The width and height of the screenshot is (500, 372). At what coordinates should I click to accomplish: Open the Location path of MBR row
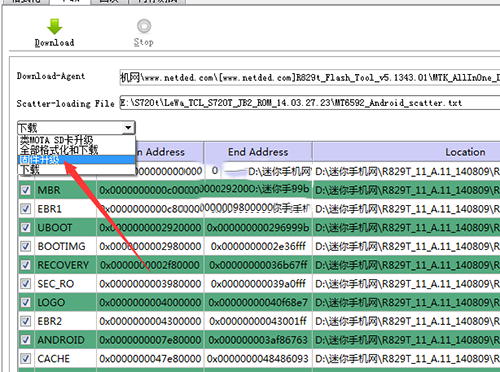pos(407,190)
